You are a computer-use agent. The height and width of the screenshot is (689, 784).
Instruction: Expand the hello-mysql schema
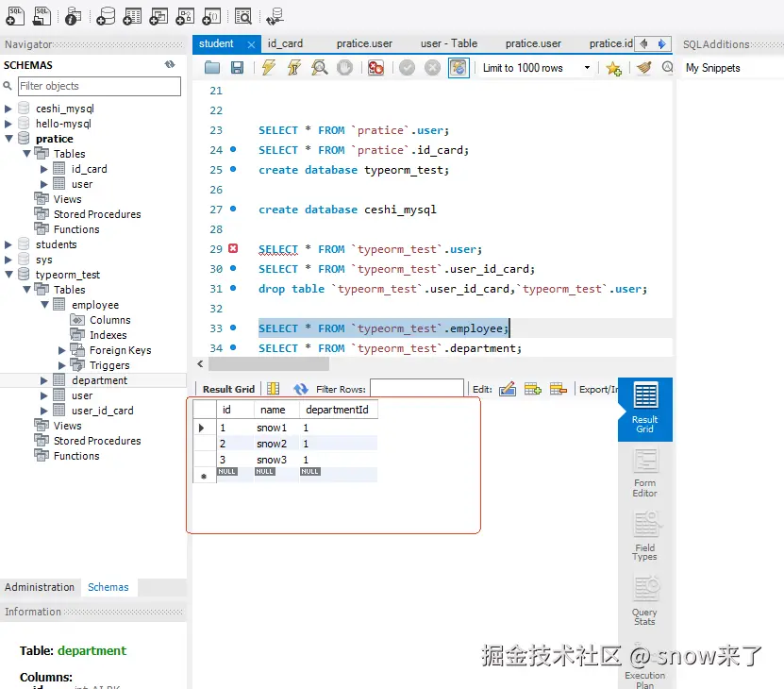[x=8, y=124]
